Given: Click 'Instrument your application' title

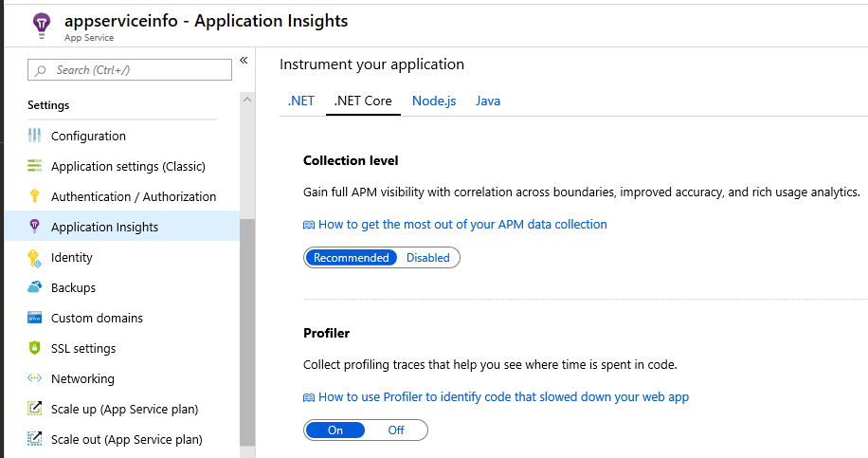Looking at the screenshot, I should tap(371, 64).
